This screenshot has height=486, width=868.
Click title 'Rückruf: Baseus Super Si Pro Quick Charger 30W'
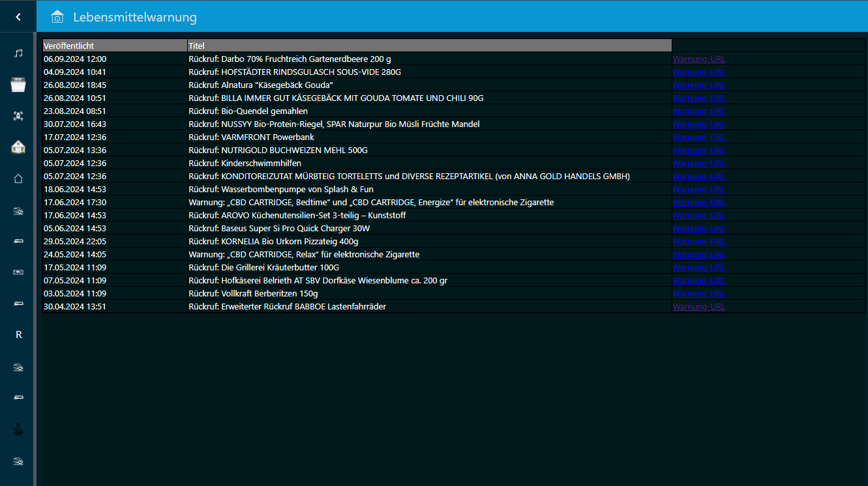coord(279,228)
